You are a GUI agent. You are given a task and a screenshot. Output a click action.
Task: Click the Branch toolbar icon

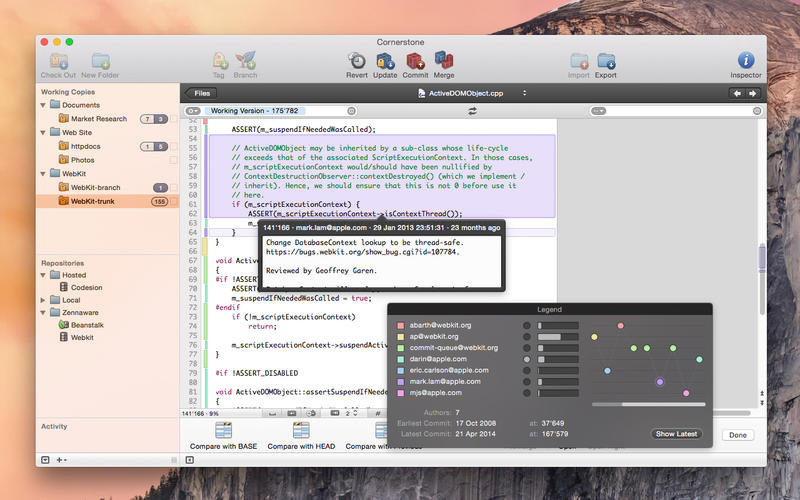click(245, 61)
